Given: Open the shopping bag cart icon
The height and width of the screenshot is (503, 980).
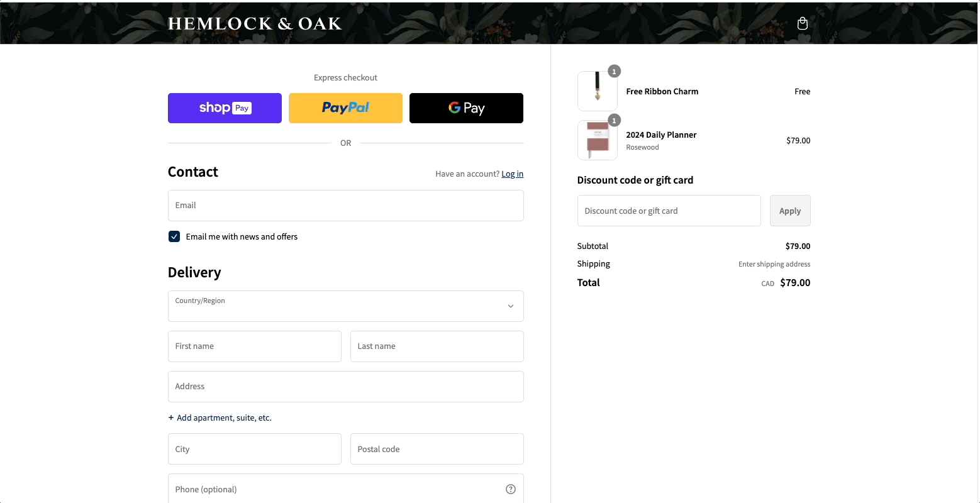Looking at the screenshot, I should click(802, 23).
